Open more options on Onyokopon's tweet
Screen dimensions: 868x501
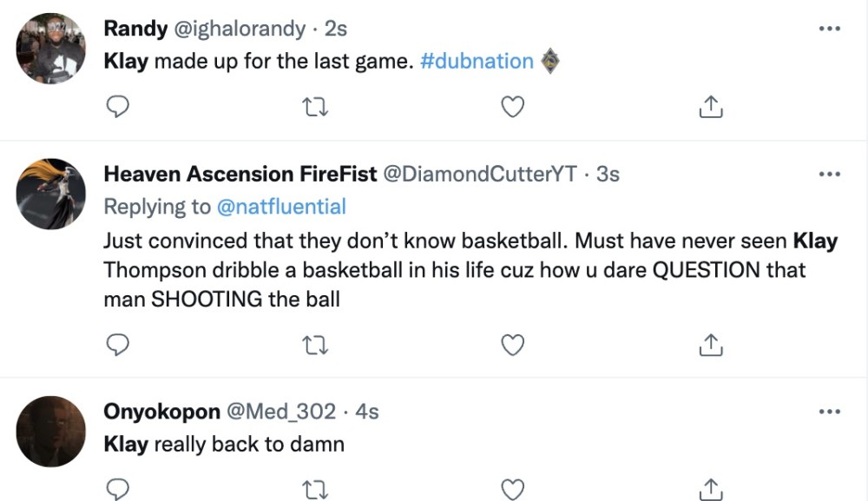830,412
